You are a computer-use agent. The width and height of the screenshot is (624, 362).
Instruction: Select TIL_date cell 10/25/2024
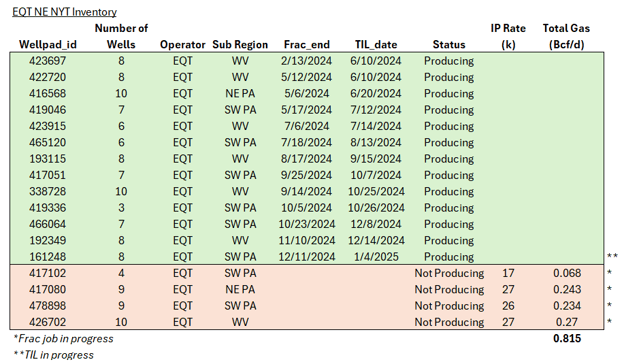click(x=376, y=191)
